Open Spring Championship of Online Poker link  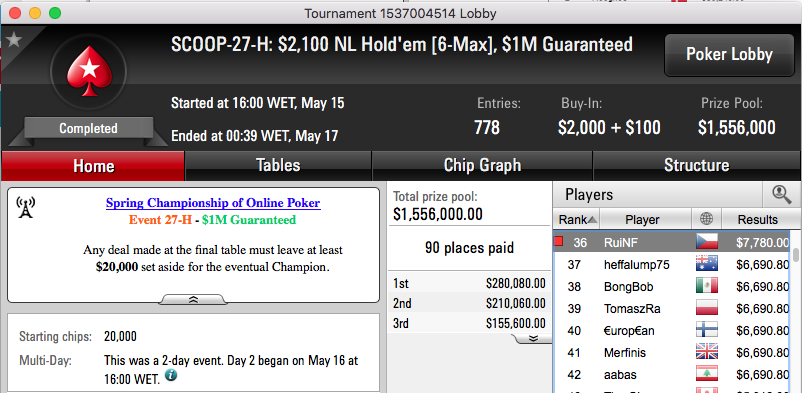(213, 203)
